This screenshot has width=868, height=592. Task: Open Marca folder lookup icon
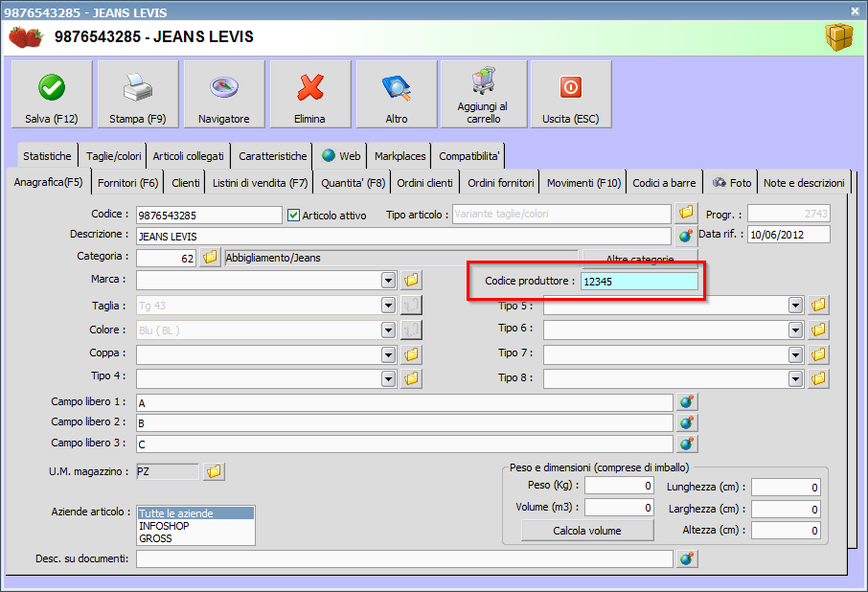[x=411, y=280]
